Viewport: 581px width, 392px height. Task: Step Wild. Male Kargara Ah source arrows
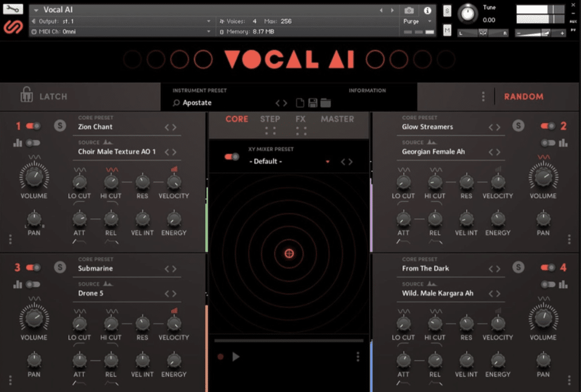[494, 294]
